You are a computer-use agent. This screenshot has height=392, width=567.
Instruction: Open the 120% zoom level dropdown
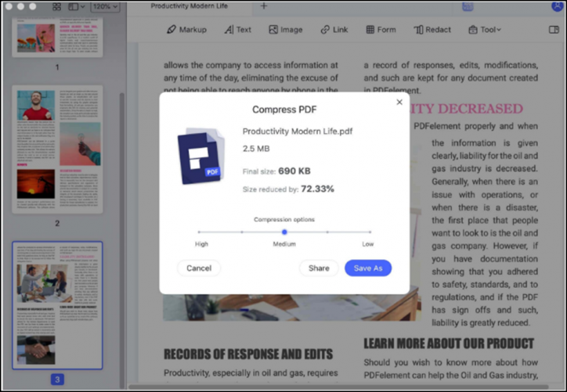[x=105, y=6]
